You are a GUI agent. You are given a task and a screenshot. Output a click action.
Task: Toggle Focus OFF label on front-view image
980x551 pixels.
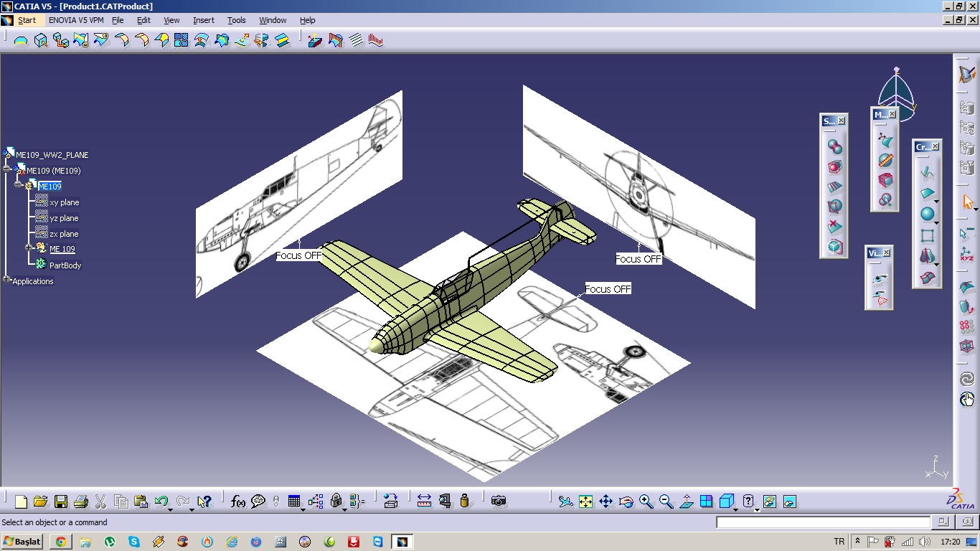[639, 259]
